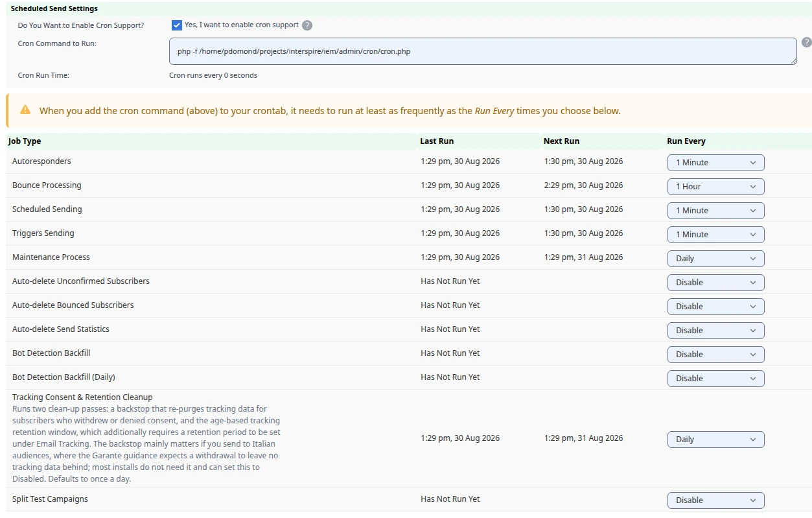Open Run Every dropdown for Bounce Processing
This screenshot has width=812, height=518.
(715, 187)
